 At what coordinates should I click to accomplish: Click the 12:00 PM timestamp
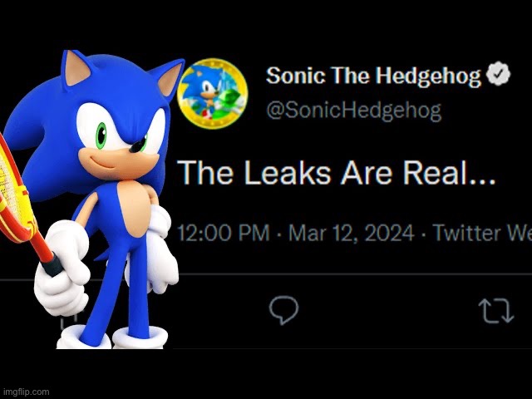click(224, 233)
